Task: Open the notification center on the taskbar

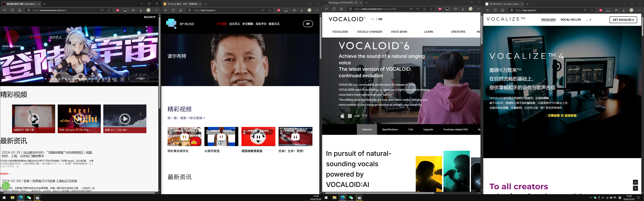Action: click(638, 197)
